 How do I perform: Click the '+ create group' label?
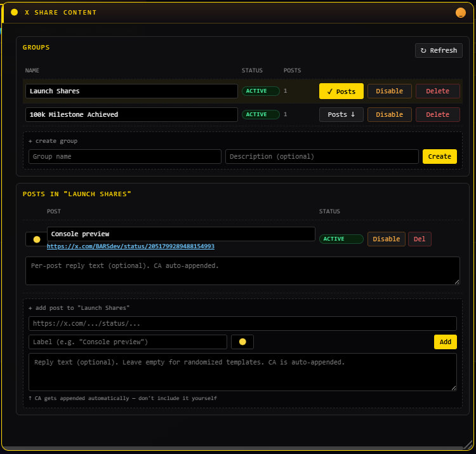pos(53,141)
